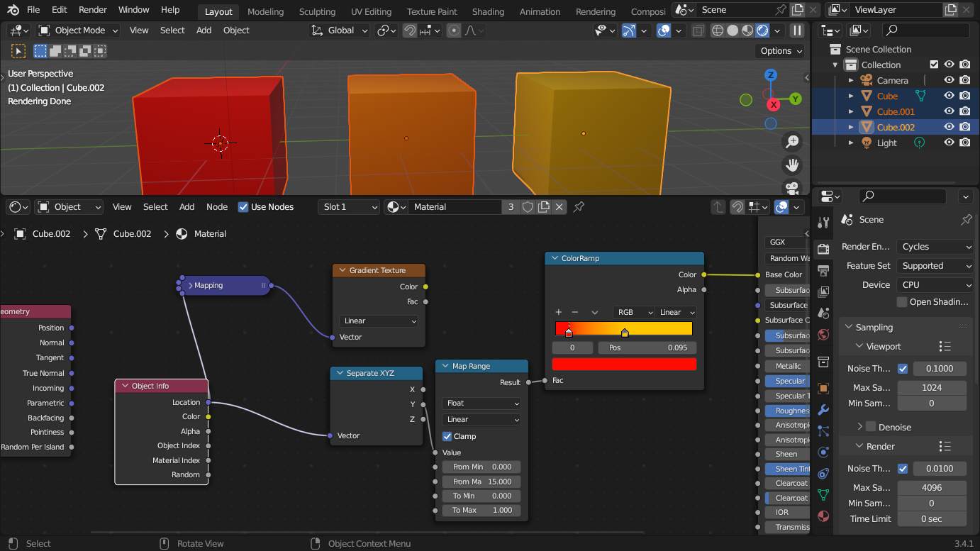Screen dimensions: 980x551
Task: Enable Open Shading Language checkbox
Action: pyautogui.click(x=902, y=302)
